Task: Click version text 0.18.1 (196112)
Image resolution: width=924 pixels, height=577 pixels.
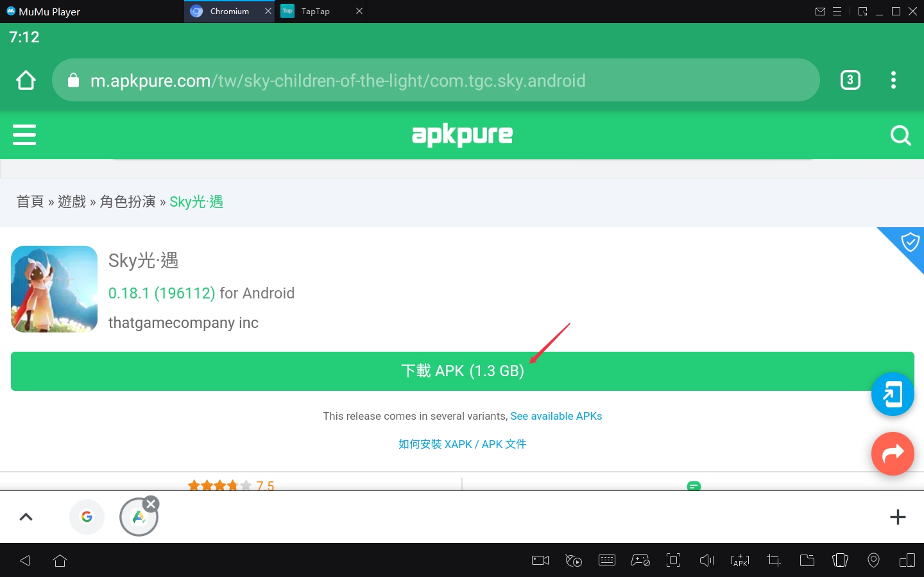Action: coord(162,293)
